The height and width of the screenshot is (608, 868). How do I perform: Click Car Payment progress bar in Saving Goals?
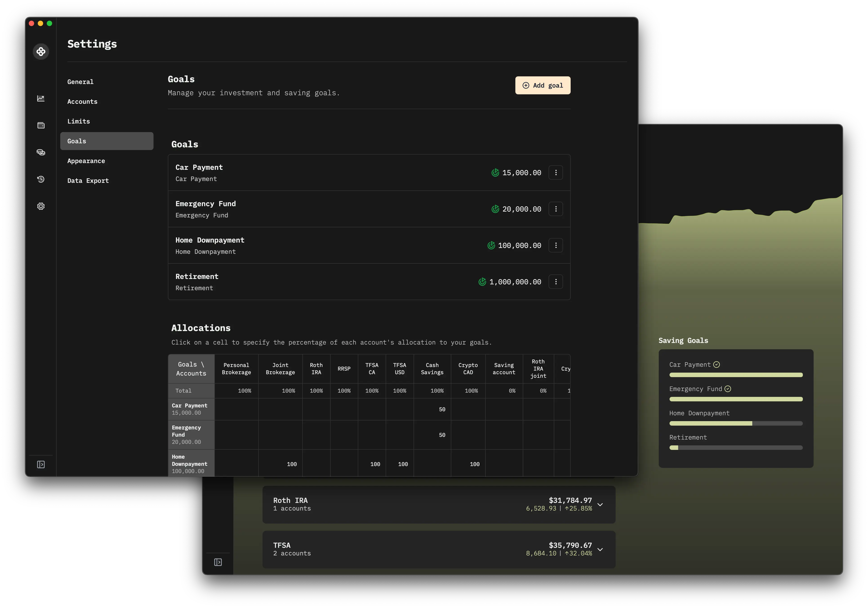coord(736,375)
